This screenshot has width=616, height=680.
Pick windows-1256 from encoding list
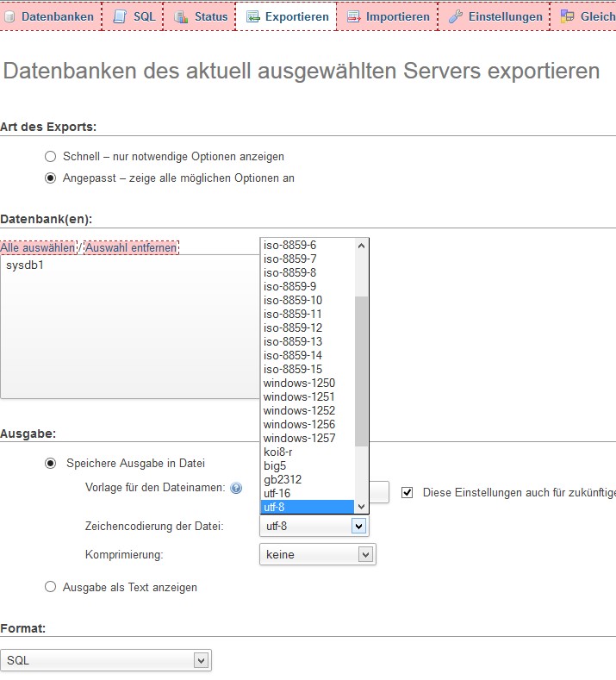point(308,425)
